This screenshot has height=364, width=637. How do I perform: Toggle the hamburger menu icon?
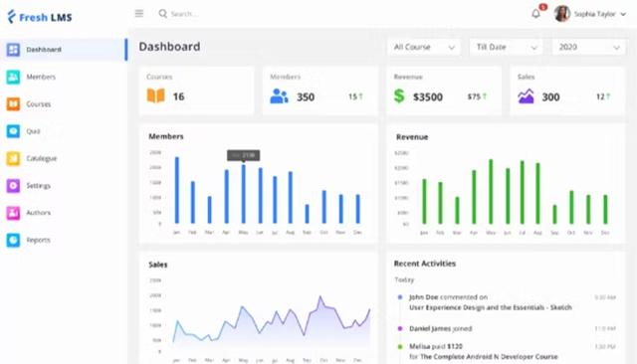click(x=139, y=13)
